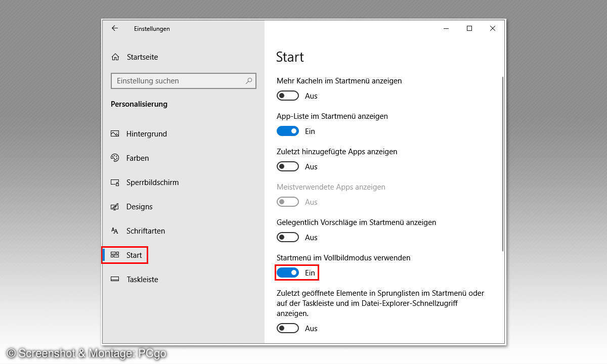Enable 'Zuletzt hinzugefügte Apps anzeigen'
607x364 pixels.
pyautogui.click(x=288, y=167)
